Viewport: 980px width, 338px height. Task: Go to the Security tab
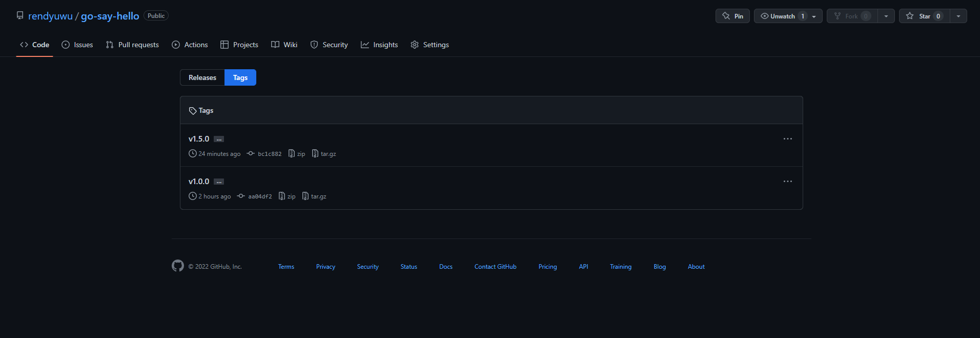pos(329,45)
